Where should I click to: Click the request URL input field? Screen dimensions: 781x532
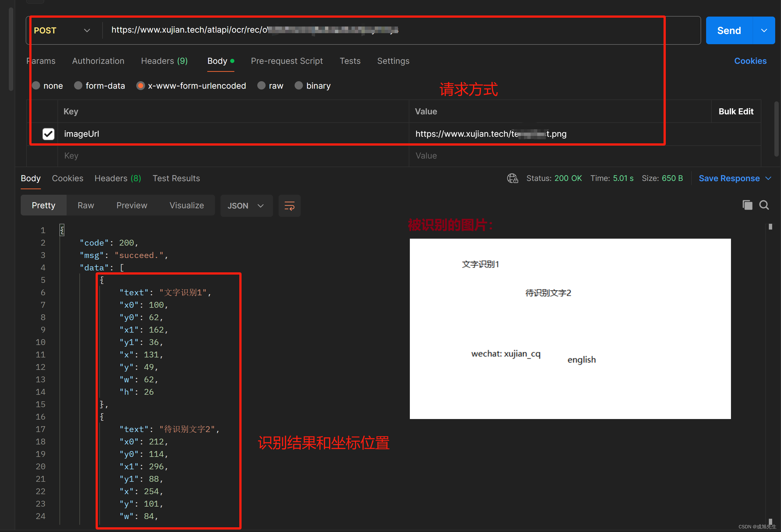402,31
